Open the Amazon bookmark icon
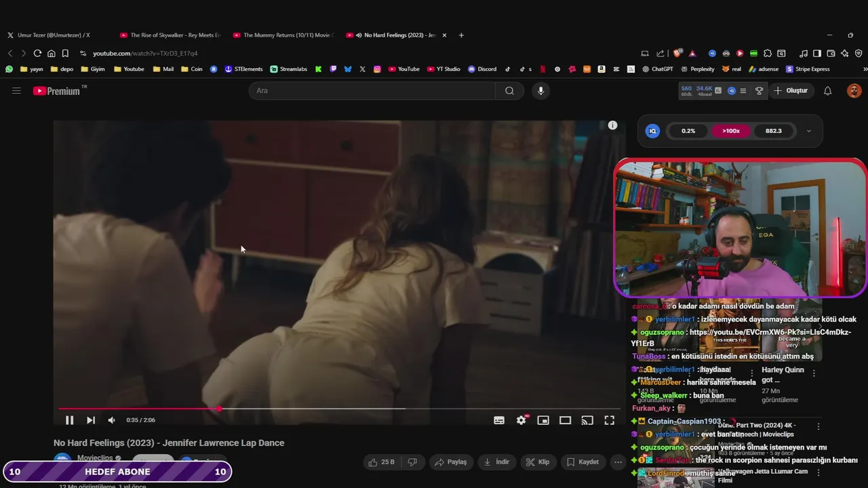The image size is (868, 488). point(601,69)
